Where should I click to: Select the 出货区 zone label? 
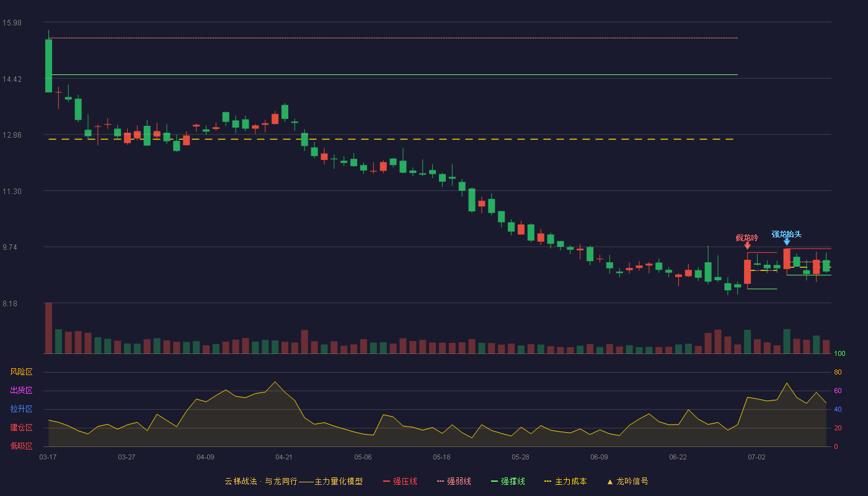pyautogui.click(x=21, y=391)
